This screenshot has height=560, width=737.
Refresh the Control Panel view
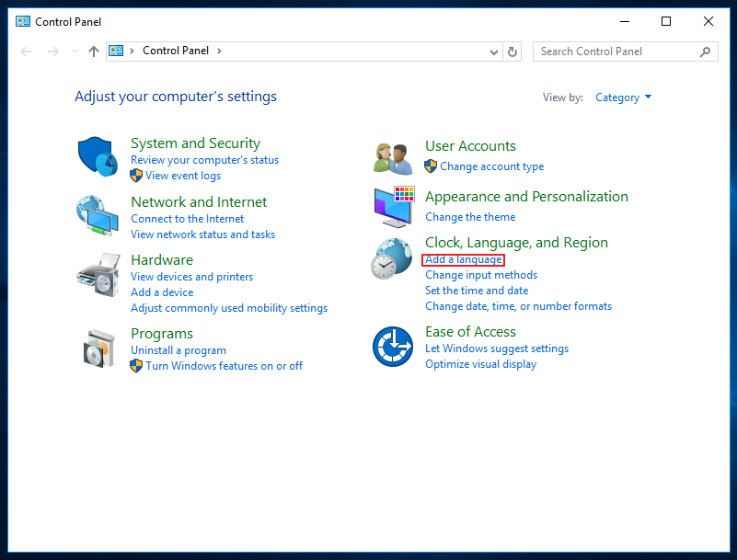512,51
